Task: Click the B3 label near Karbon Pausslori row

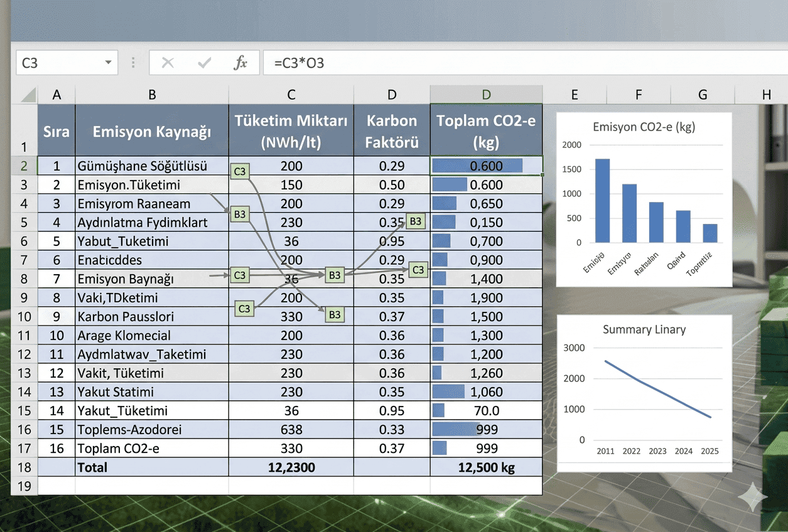Action: [334, 314]
